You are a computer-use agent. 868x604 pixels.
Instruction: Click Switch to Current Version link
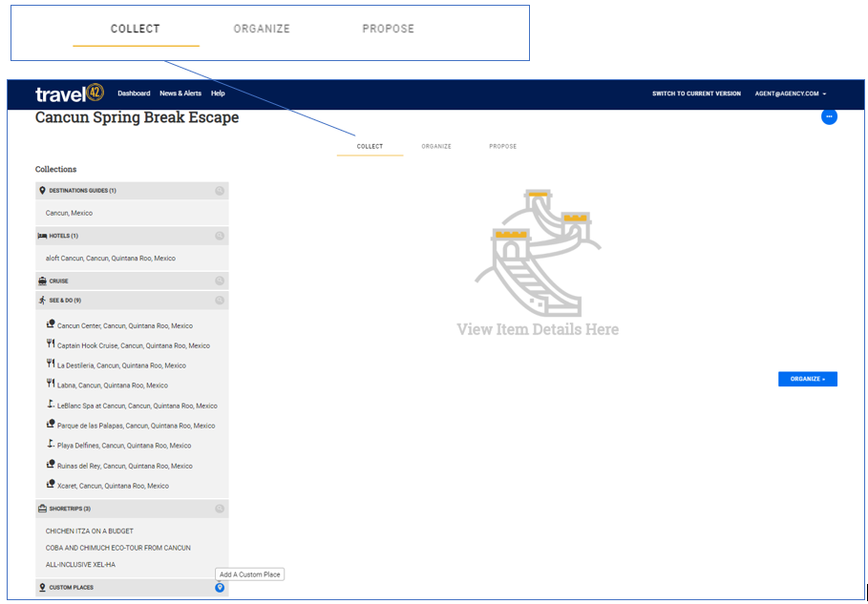tap(696, 94)
